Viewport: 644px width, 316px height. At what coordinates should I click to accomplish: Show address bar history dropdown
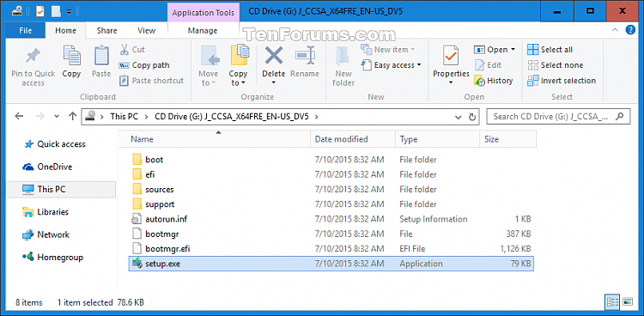pyautogui.click(x=459, y=117)
